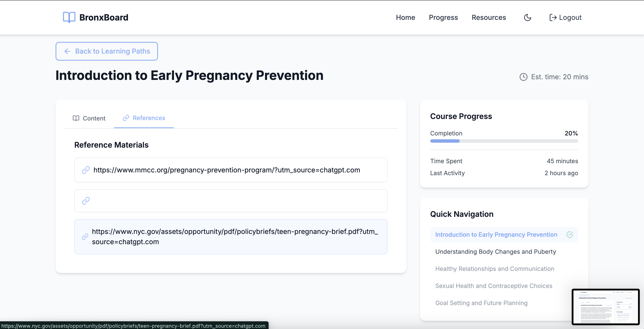Click the Back to Learning Paths button

click(107, 51)
